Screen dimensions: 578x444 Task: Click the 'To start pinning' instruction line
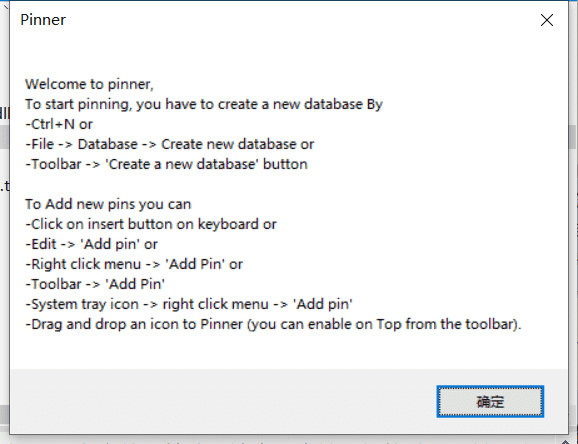tap(204, 104)
